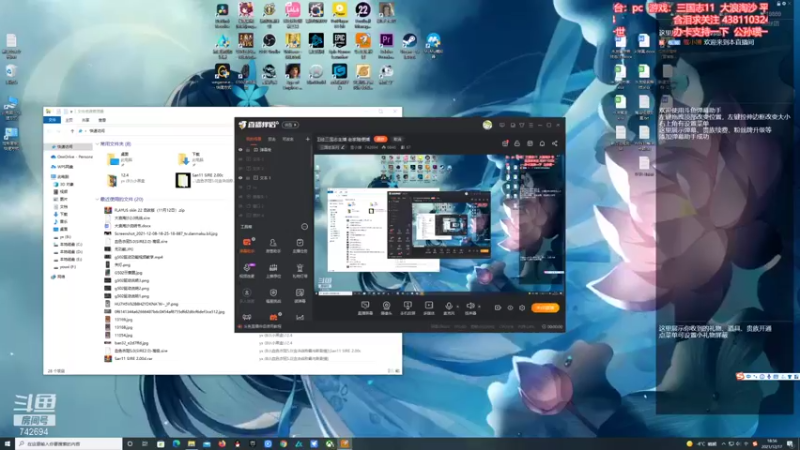
Task: Open the View tab in Explorer ribbon
Action: coord(102,120)
